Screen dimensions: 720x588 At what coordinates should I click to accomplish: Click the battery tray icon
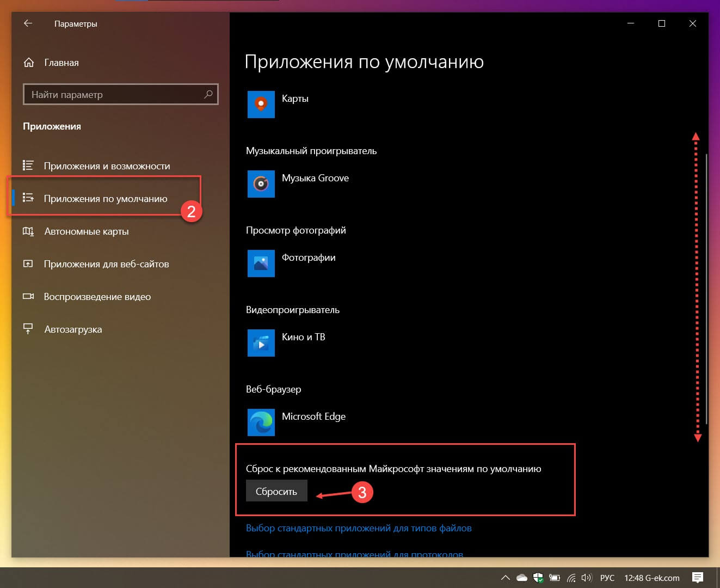tap(555, 578)
